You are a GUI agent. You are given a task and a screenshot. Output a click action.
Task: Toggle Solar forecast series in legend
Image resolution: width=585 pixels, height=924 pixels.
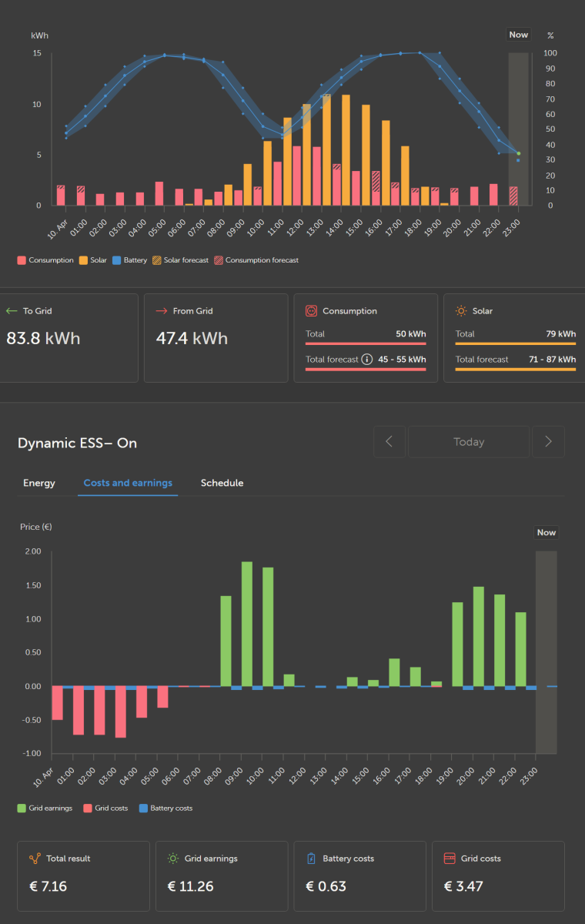tap(180, 260)
